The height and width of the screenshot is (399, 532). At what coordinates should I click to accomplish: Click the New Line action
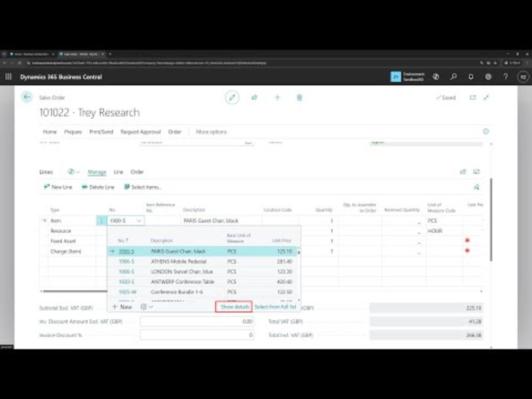point(58,187)
